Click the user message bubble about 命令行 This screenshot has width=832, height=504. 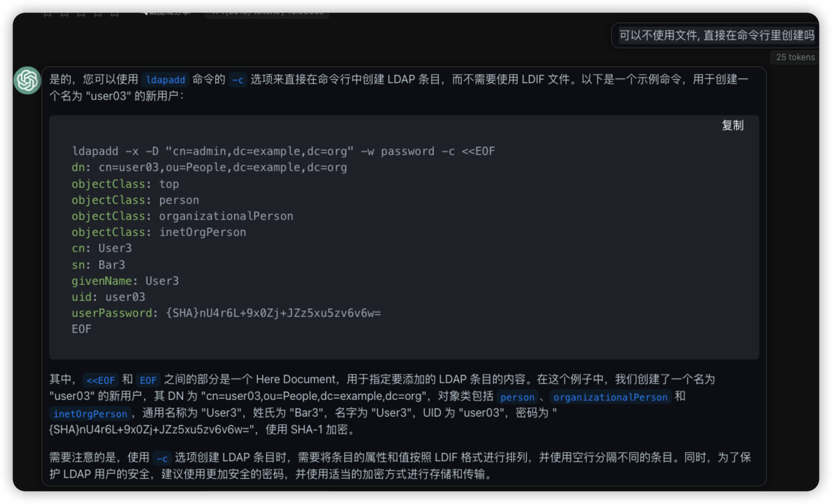click(716, 35)
